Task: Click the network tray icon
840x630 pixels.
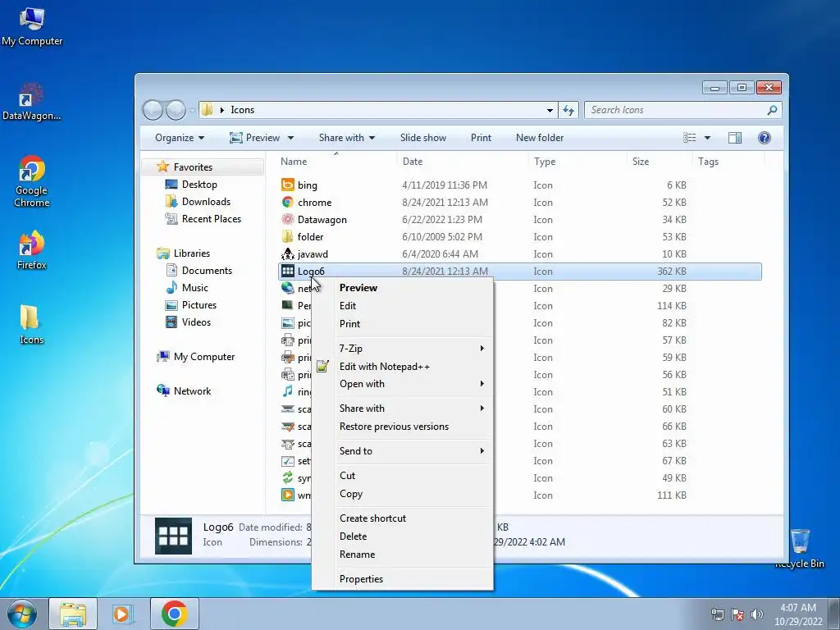Action: coord(717,614)
